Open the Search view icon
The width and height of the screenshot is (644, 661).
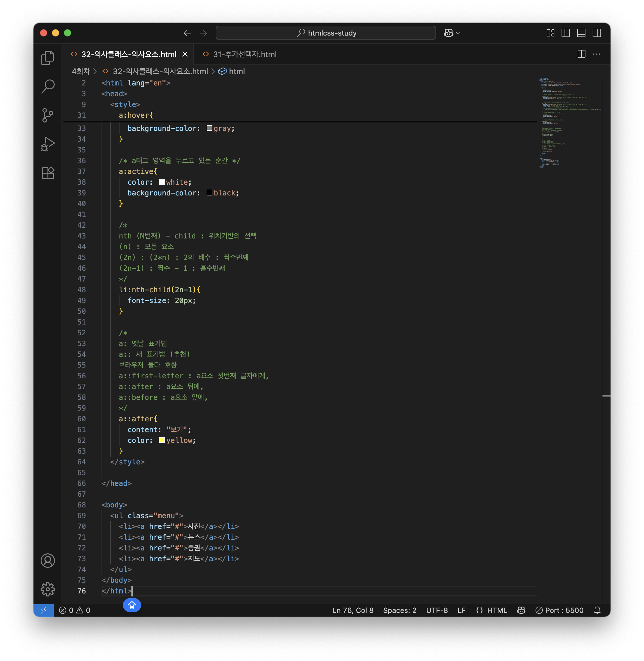pos(48,87)
